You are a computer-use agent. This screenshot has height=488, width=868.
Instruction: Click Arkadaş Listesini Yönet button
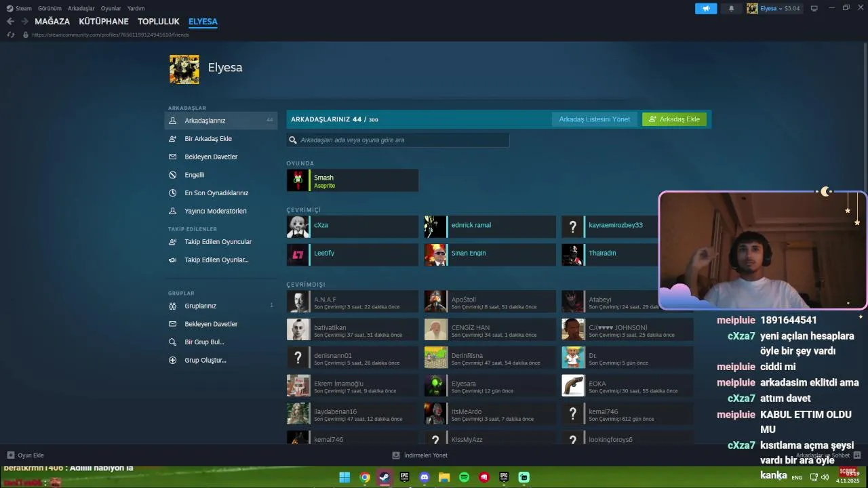tap(595, 119)
